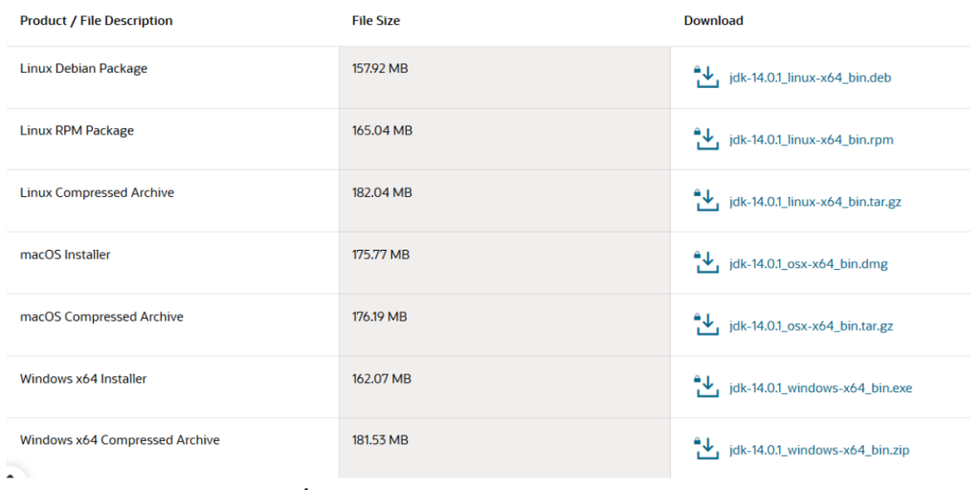The width and height of the screenshot is (980, 490).
Task: Click download icon beside the linux-x64_bin.tar.gz file
Action: click(x=705, y=201)
